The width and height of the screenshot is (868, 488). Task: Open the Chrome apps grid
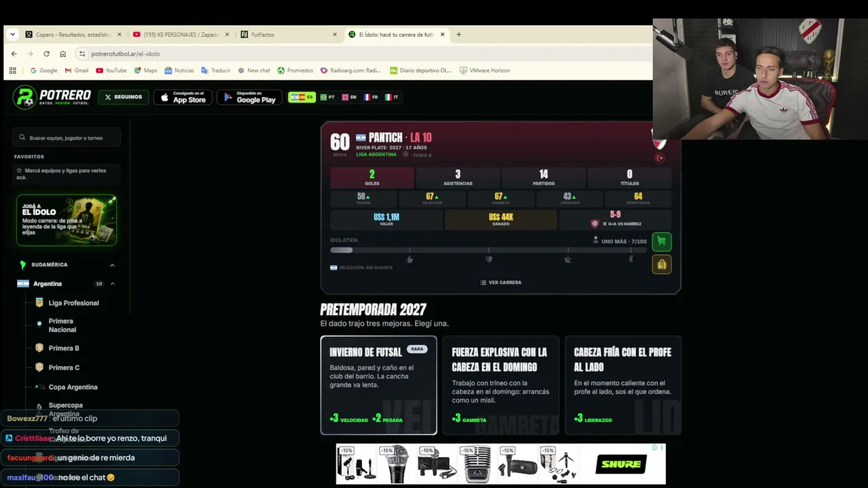[12, 70]
